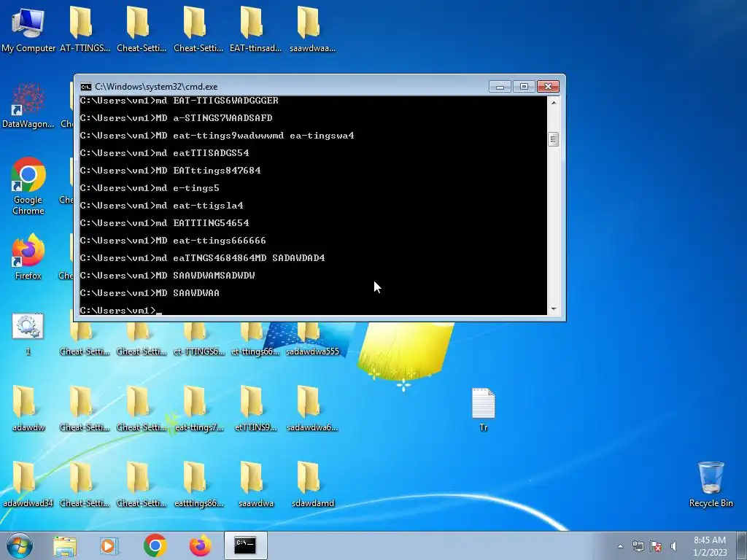747x560 pixels.
Task: Minimize the cmd.exe window
Action: 500,87
